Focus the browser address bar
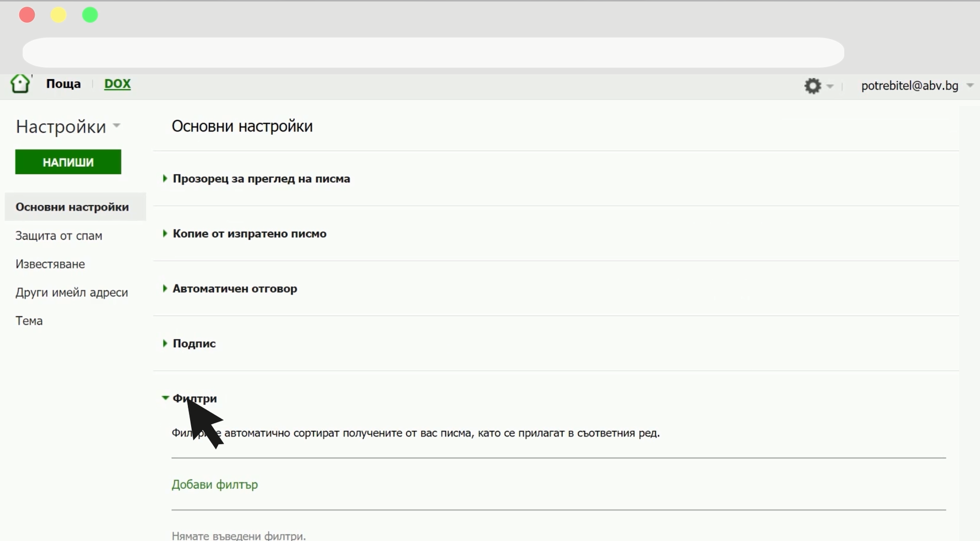The height and width of the screenshot is (541, 980). pyautogui.click(x=433, y=53)
